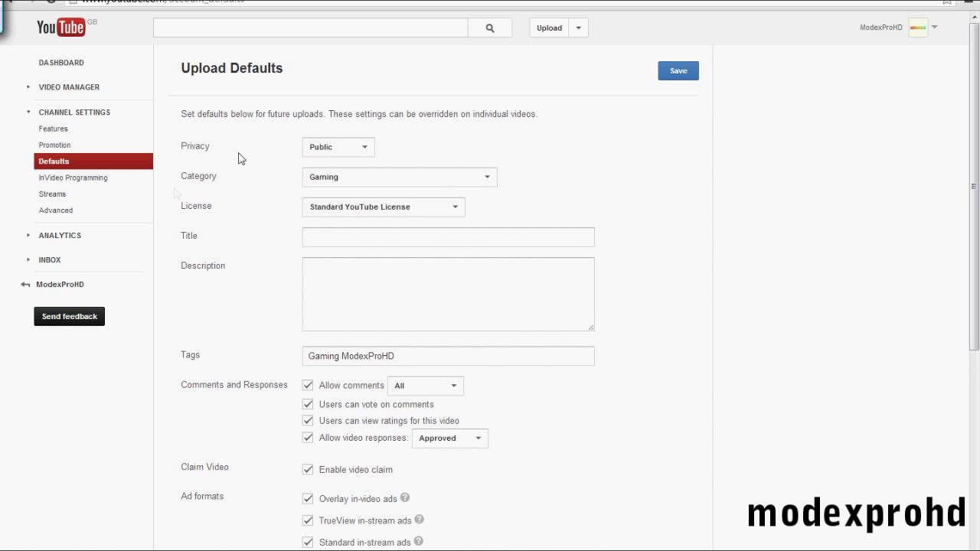Viewport: 980px width, 551px height.
Task: Click the Title input field
Action: [x=449, y=236]
